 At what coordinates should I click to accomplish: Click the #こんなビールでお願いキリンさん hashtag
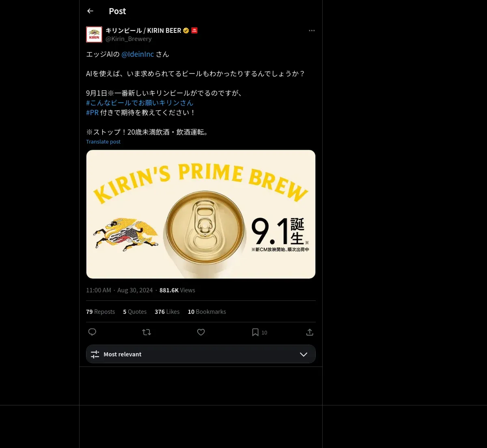click(x=140, y=103)
